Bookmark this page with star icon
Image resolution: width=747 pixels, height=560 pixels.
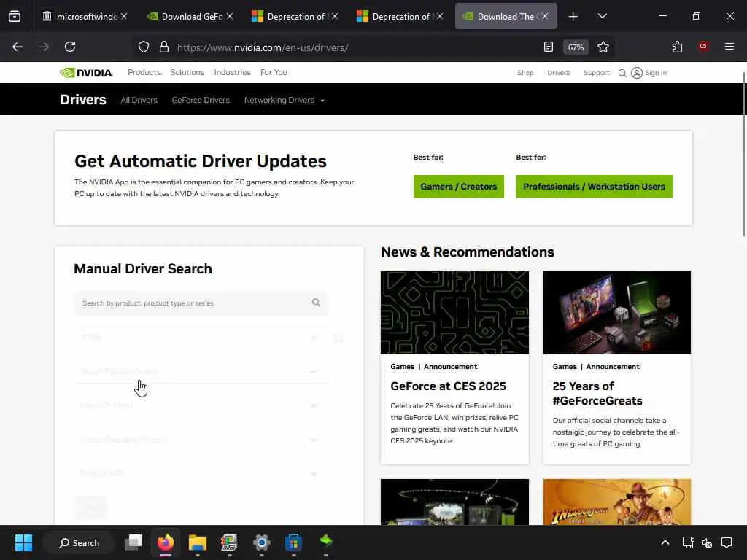(603, 47)
